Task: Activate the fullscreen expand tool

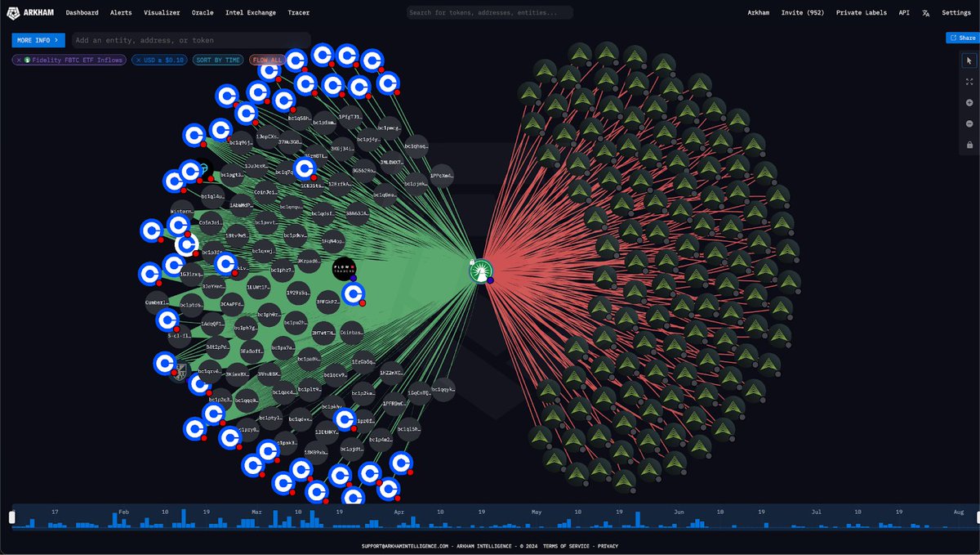Action: [969, 82]
